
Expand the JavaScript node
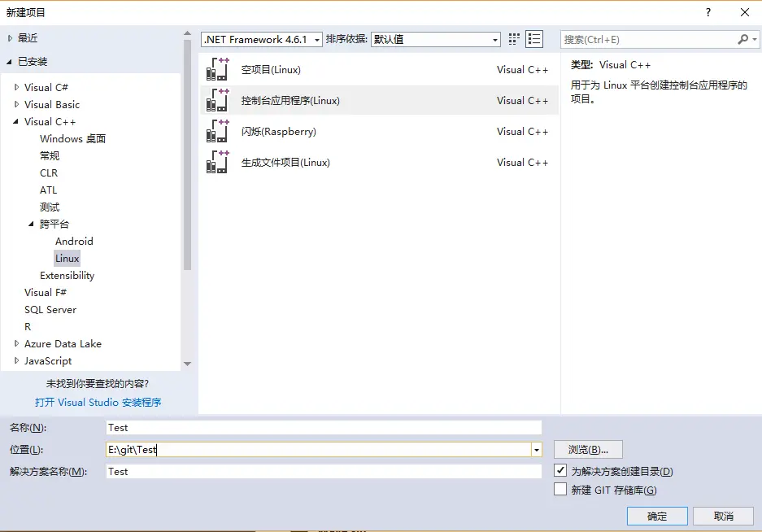(x=16, y=360)
